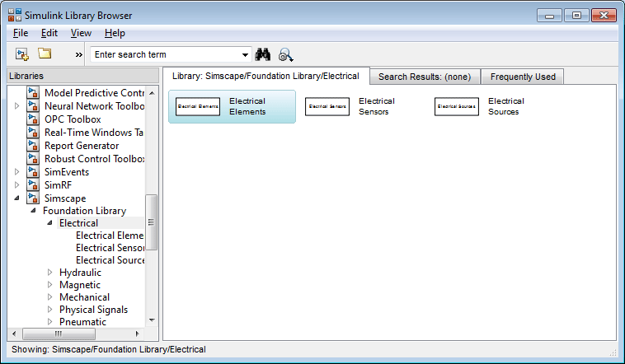
Task: Click the status bar Showing path text
Action: 109,349
